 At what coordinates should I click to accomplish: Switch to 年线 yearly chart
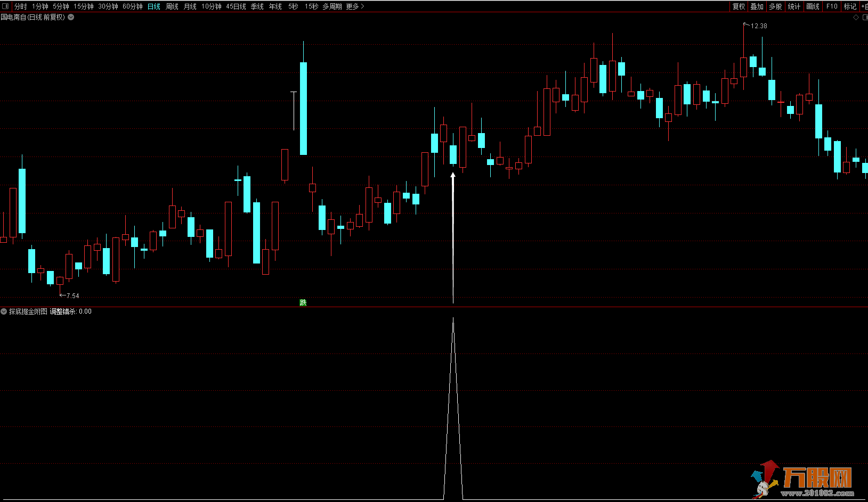click(x=275, y=6)
